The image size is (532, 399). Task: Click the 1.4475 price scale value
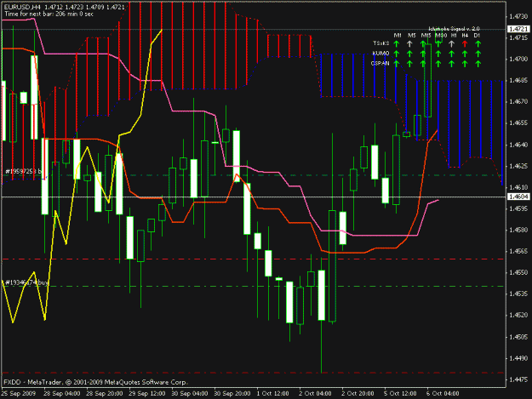(518, 379)
